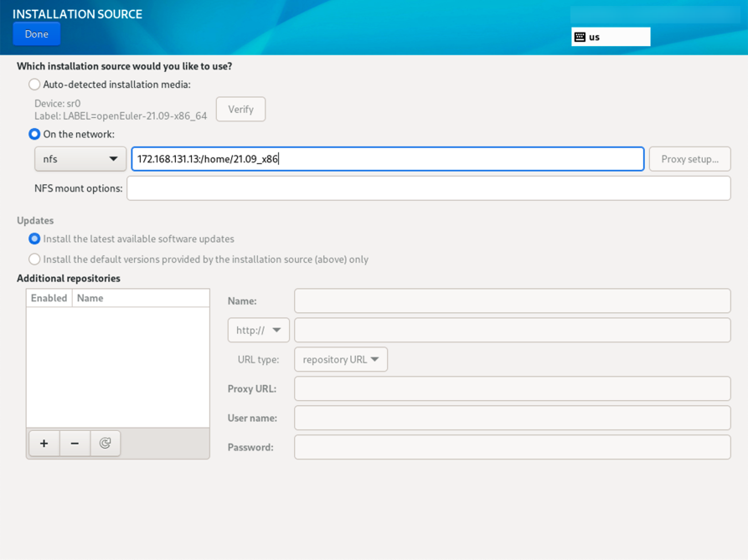
Task: Select the On the network radio button
Action: (x=34, y=134)
